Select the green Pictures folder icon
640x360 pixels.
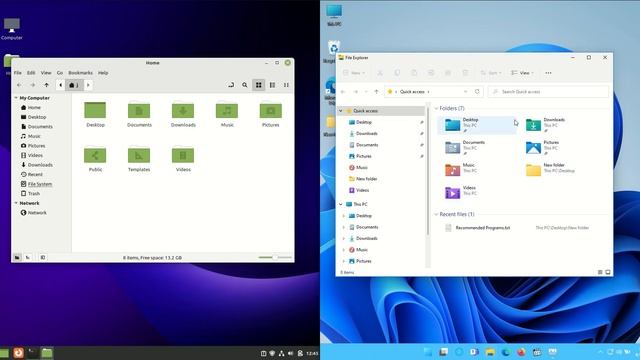coord(271,111)
